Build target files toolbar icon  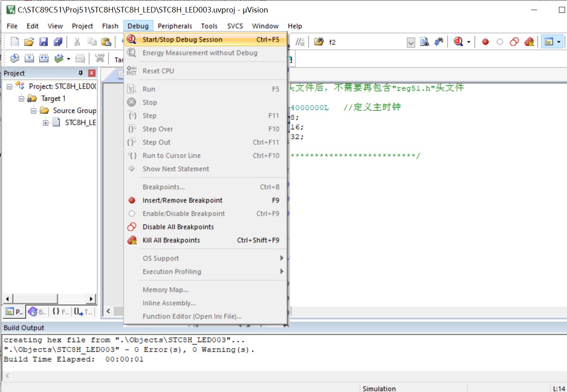coord(29,59)
